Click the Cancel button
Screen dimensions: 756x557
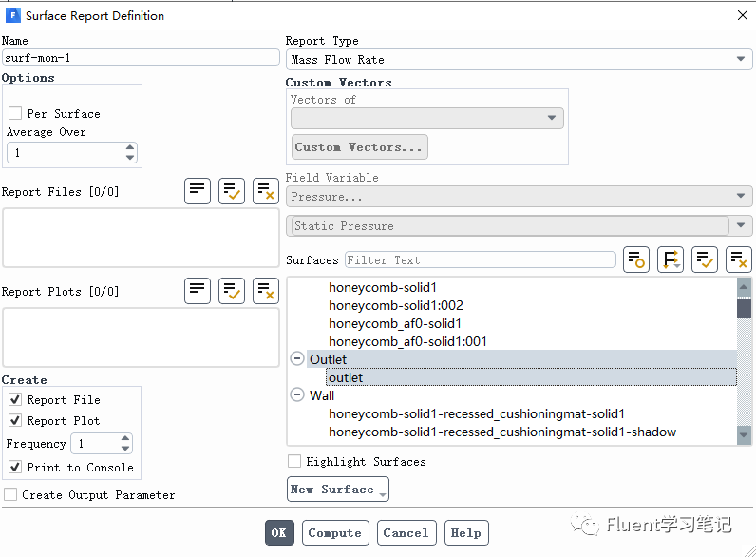pyautogui.click(x=406, y=533)
